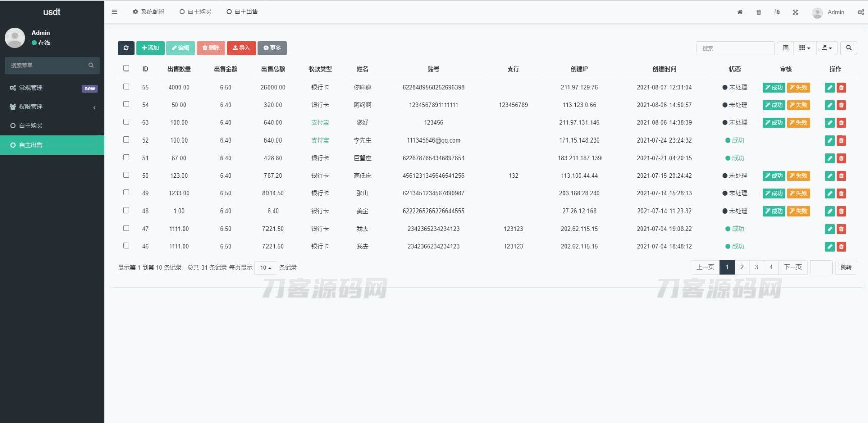Open the column visibility grid dropdown

(805, 48)
